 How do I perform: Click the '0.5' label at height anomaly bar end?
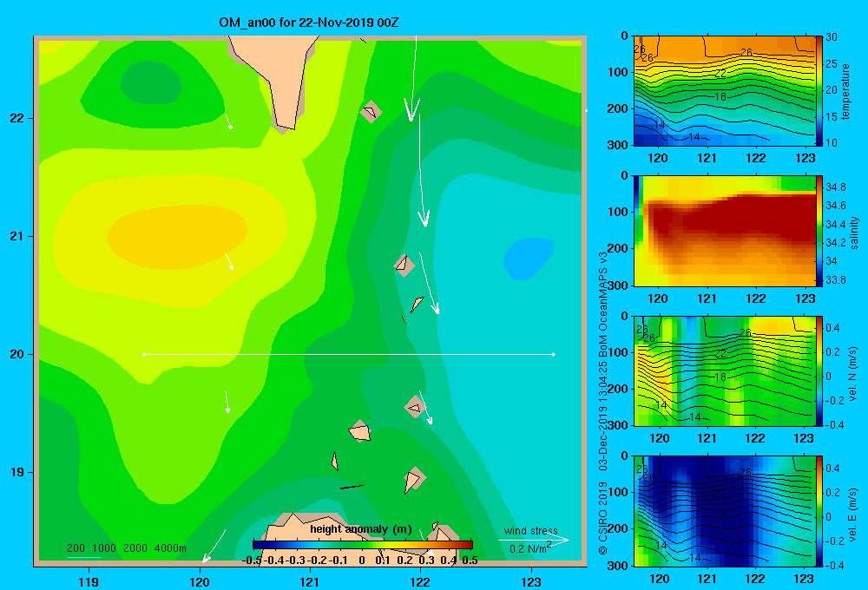(x=470, y=560)
